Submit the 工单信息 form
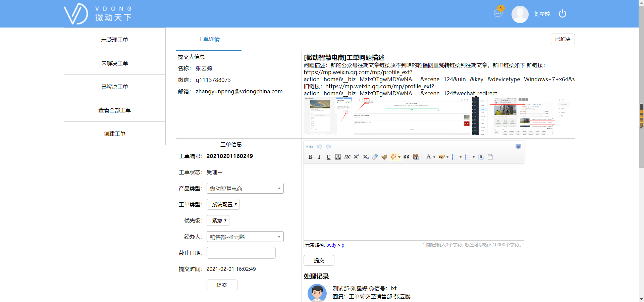Image resolution: width=644 pixels, height=302 pixels. click(x=222, y=285)
